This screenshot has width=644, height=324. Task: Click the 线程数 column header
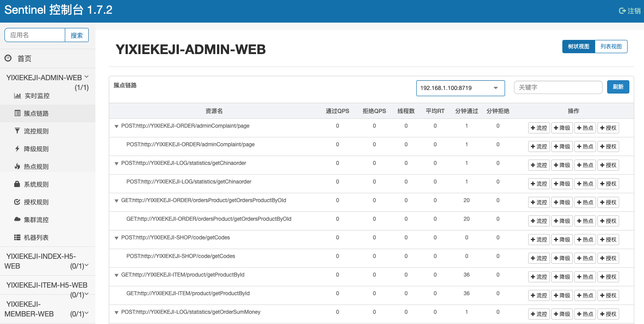406,111
